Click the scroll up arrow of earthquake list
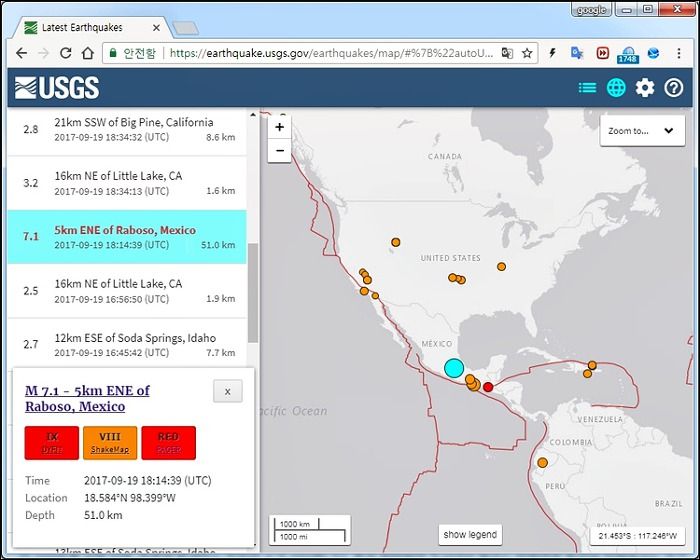Image resolution: width=700 pixels, height=560 pixels. pyautogui.click(x=253, y=115)
